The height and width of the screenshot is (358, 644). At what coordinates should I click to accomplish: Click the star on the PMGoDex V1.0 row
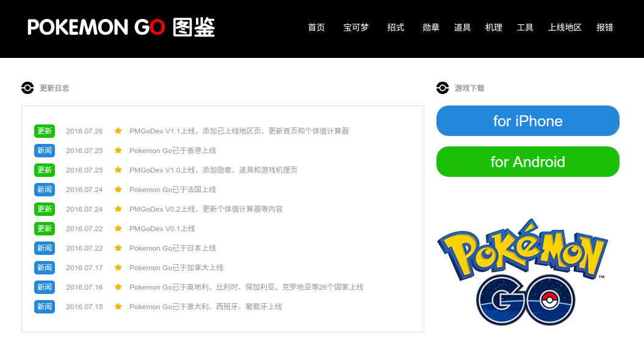coord(118,170)
